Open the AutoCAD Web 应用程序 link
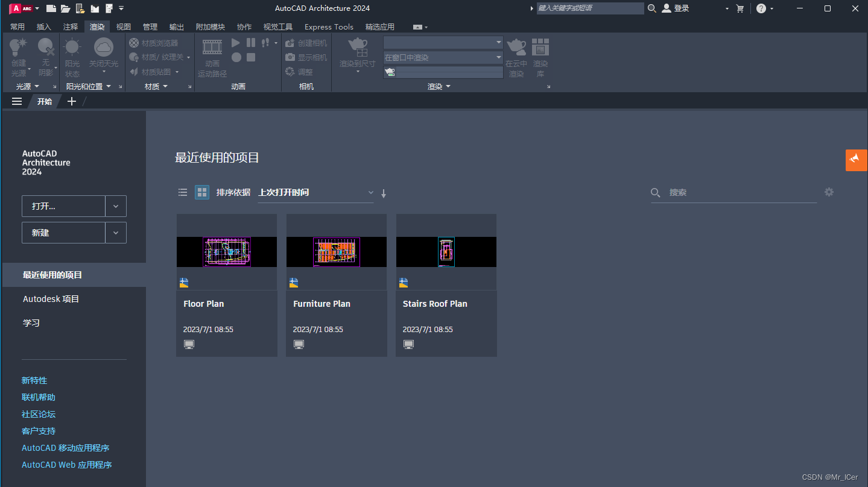The height and width of the screenshot is (487, 868). pos(67,465)
